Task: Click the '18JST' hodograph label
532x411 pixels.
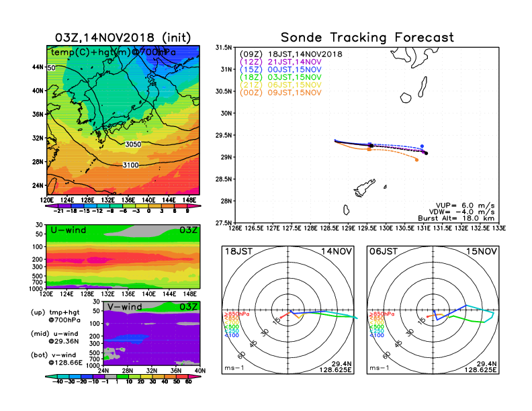Action: point(238,251)
